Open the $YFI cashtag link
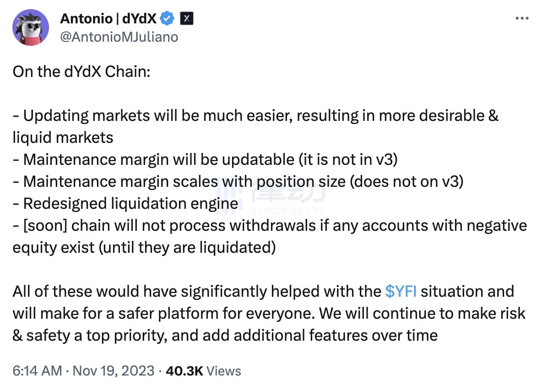The width and height of the screenshot is (542, 392). click(401, 291)
